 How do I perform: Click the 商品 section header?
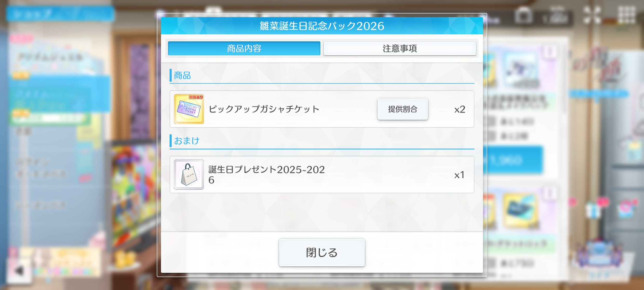coord(182,75)
